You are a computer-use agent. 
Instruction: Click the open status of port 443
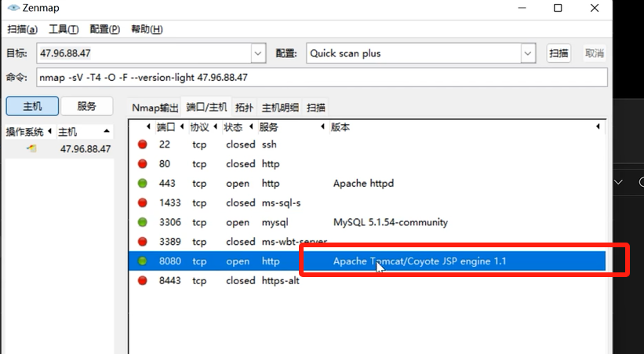click(238, 184)
